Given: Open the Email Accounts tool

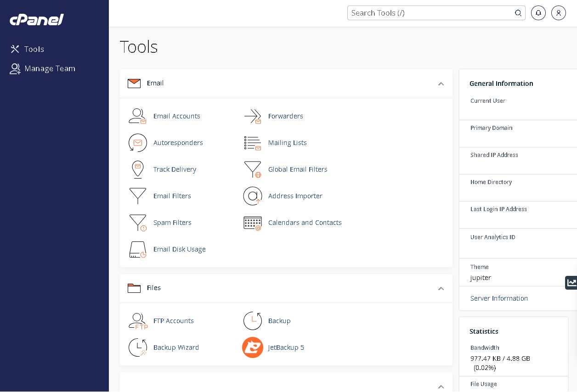Looking at the screenshot, I should tap(176, 116).
